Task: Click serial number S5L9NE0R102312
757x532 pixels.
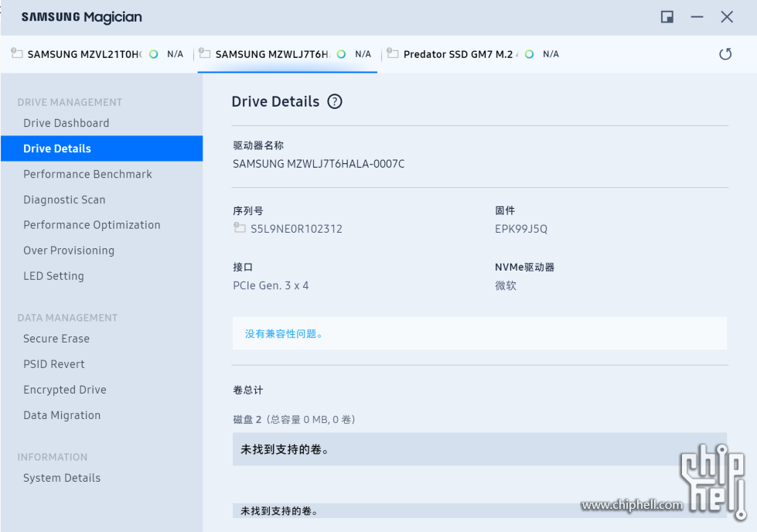Action: [x=296, y=229]
